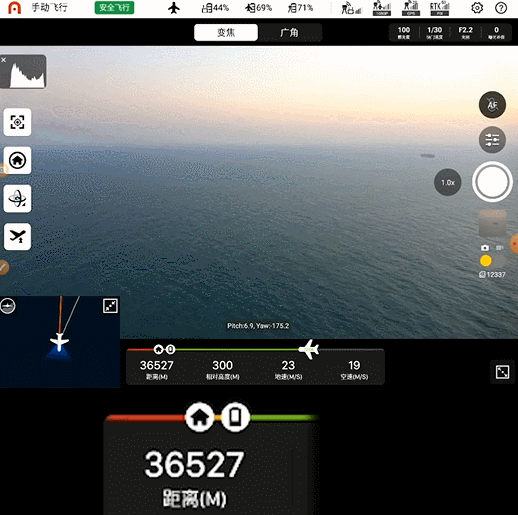Click the 安全飞行 safe flight status badge

click(x=114, y=8)
